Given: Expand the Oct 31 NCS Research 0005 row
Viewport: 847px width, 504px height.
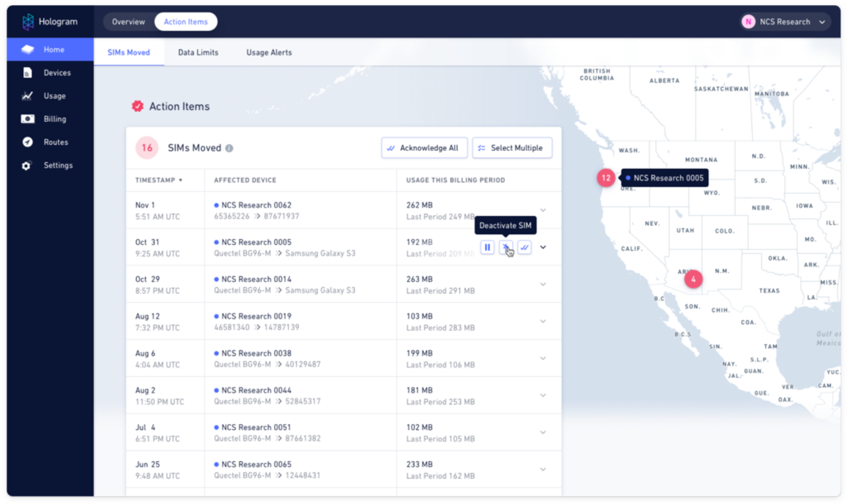Looking at the screenshot, I should (x=543, y=247).
